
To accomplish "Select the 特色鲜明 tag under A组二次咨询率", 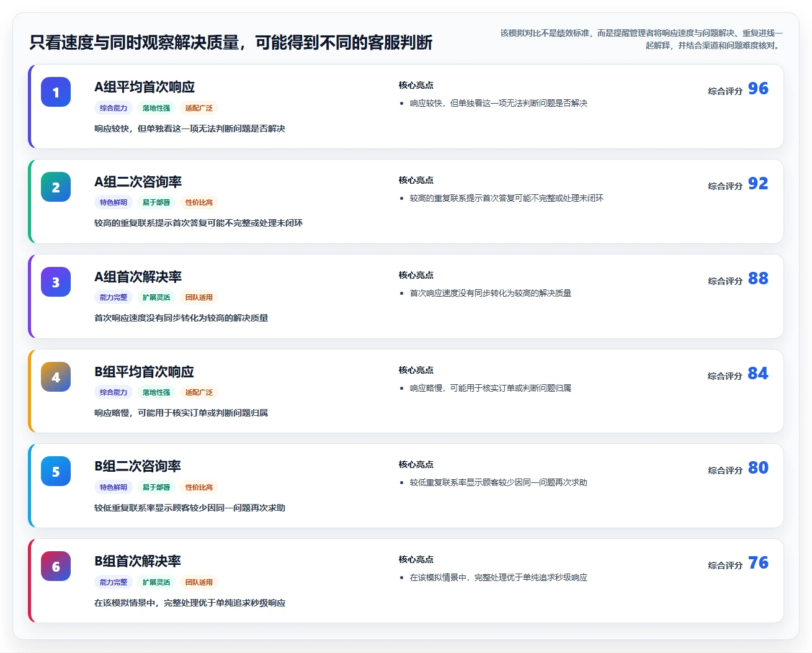I will [x=114, y=202].
